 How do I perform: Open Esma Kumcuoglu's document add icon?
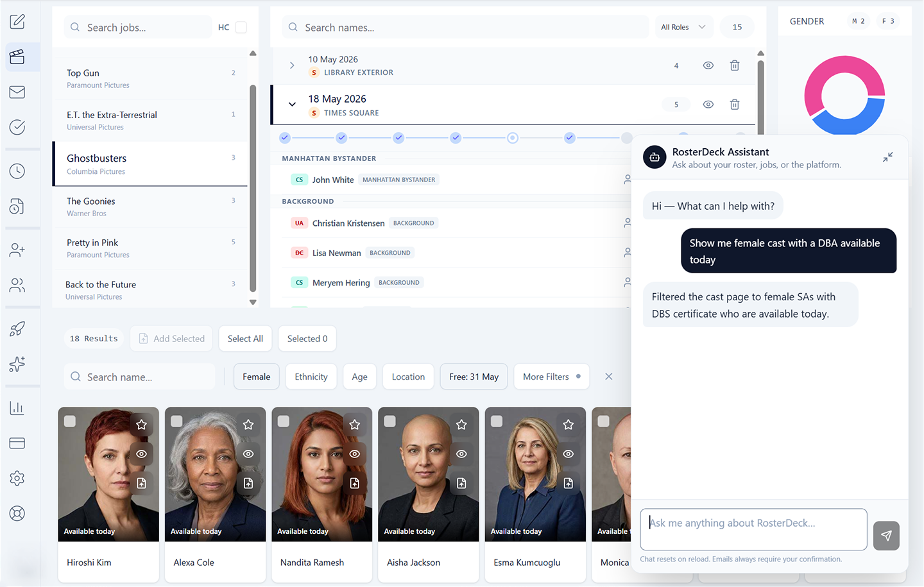(569, 483)
